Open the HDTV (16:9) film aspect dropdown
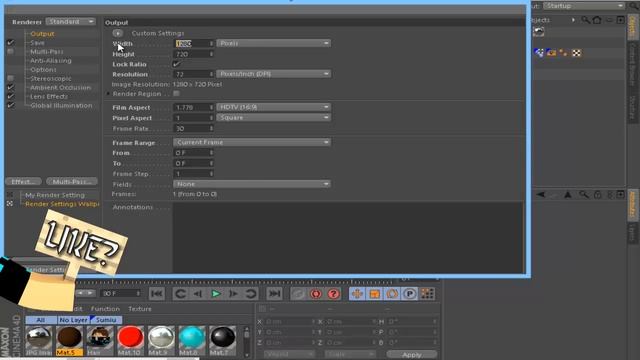Screen dimensions: 640x360 [273, 107]
